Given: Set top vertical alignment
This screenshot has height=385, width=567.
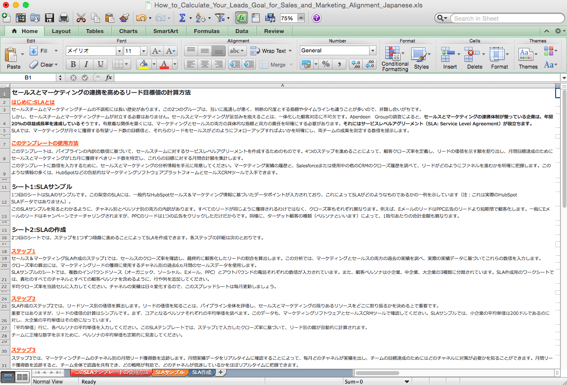Looking at the screenshot, I should [191, 51].
